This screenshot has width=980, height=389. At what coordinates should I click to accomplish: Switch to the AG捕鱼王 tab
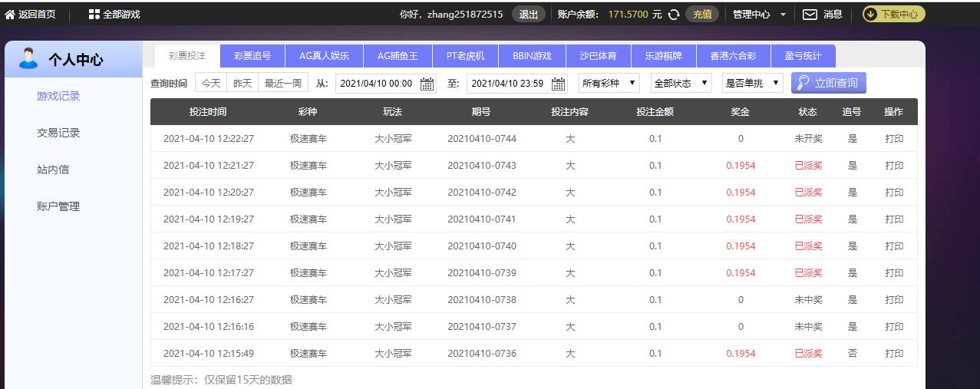(x=398, y=56)
